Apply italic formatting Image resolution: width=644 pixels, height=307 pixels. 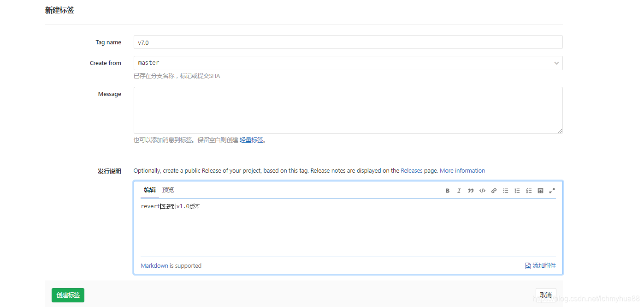(459, 190)
